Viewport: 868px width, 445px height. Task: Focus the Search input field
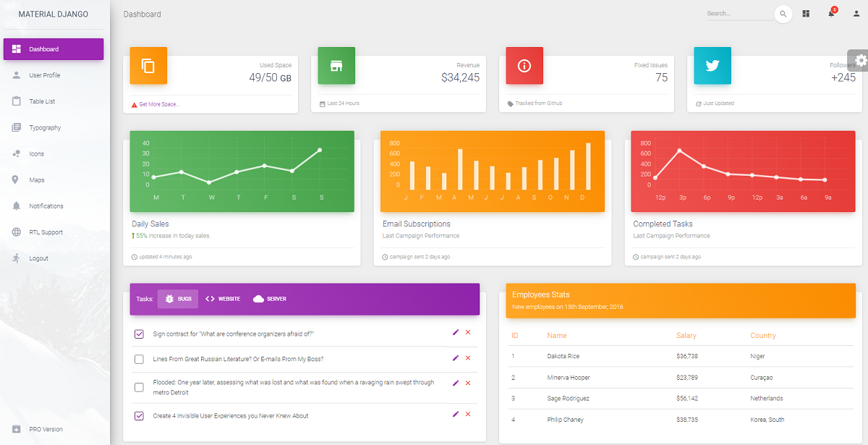[x=738, y=14]
